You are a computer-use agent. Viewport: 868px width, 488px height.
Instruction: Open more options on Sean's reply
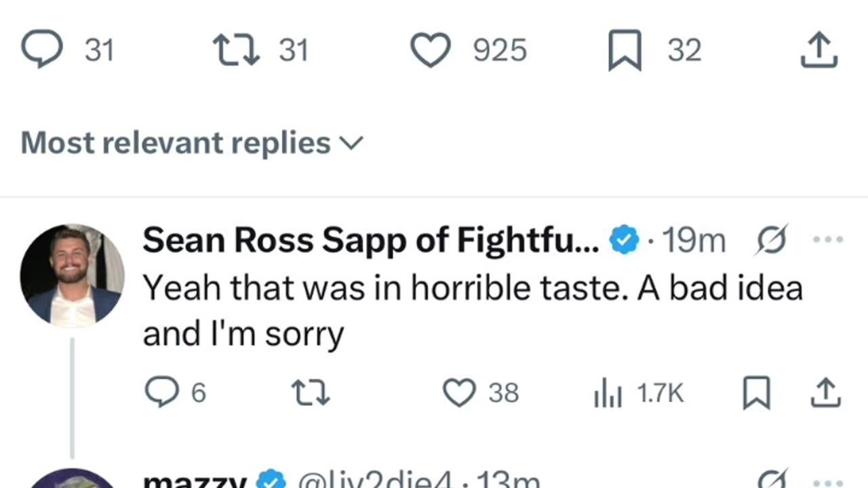pos(828,241)
